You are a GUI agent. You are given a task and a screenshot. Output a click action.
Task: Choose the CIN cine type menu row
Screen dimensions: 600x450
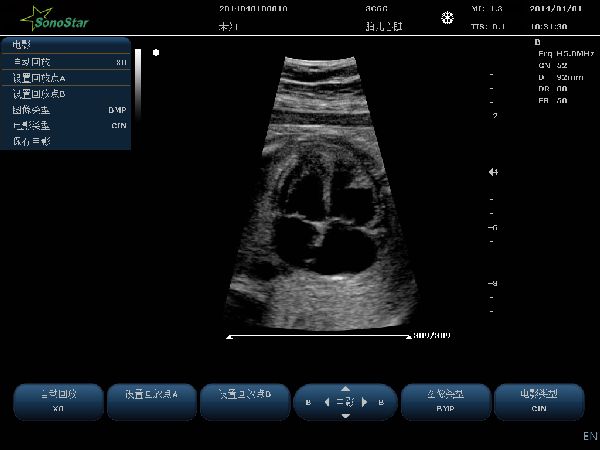click(66, 125)
